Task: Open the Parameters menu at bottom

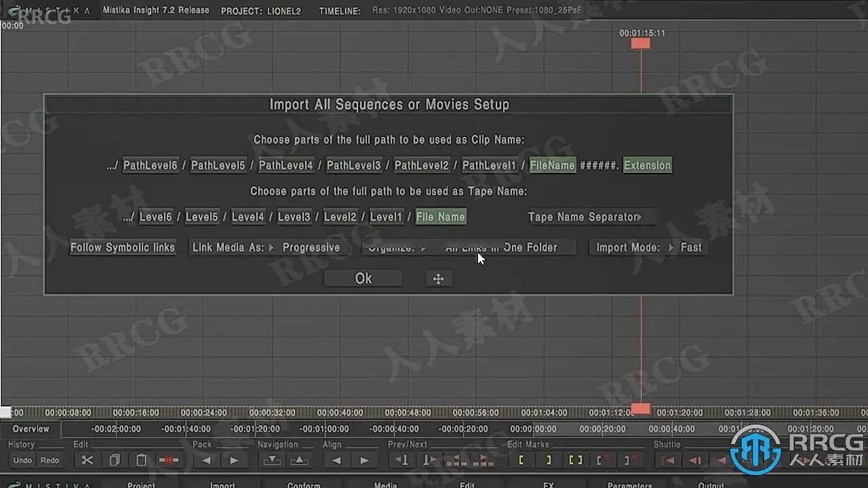Action: (x=630, y=485)
